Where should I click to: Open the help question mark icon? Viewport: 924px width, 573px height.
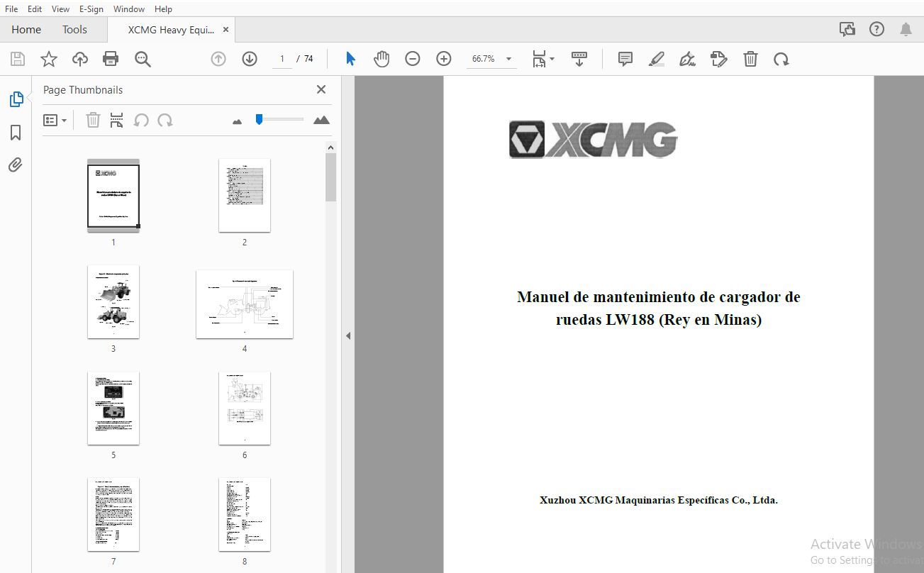(877, 29)
